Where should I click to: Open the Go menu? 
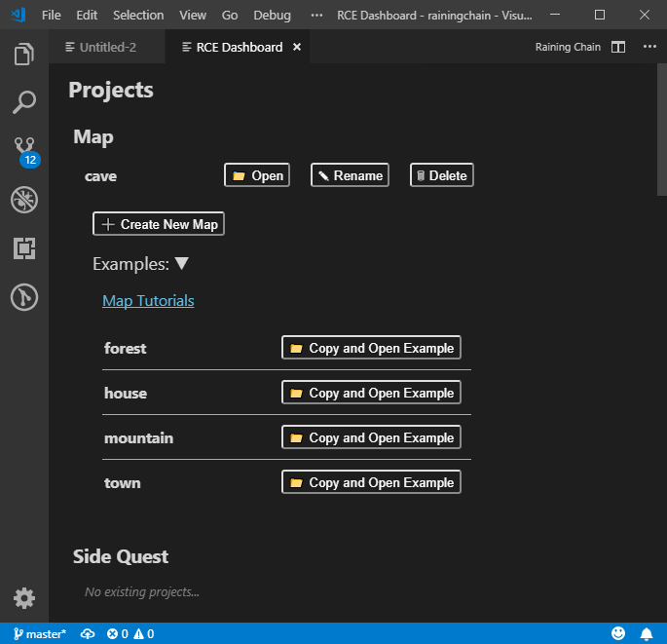tap(230, 16)
